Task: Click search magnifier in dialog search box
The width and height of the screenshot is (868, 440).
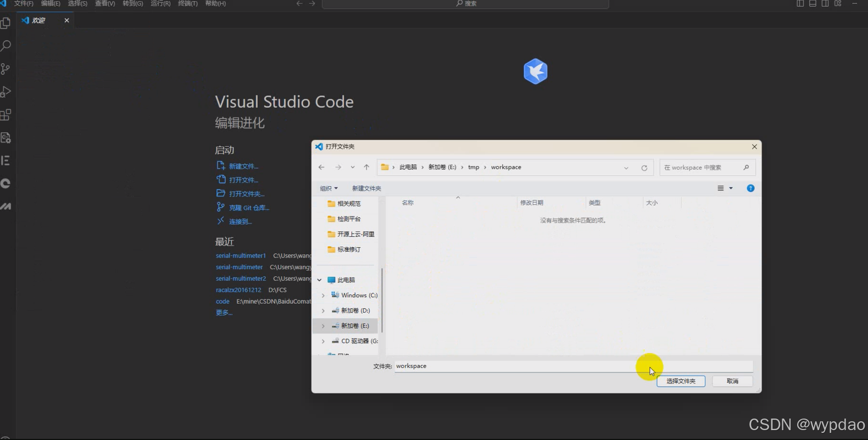Action: pyautogui.click(x=746, y=168)
